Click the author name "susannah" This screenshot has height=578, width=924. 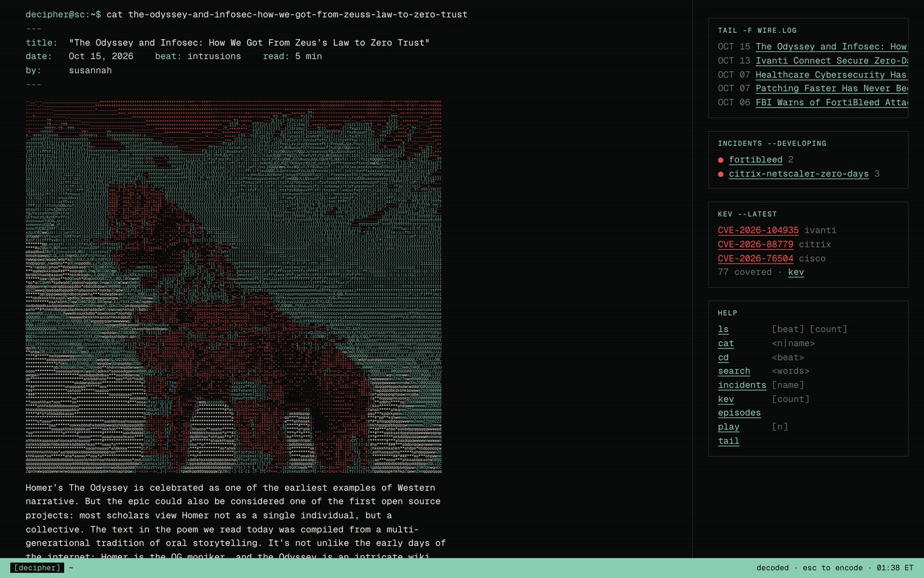point(90,71)
